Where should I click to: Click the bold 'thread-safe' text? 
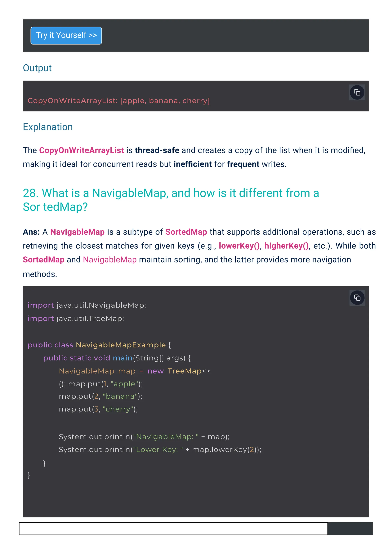(x=157, y=150)
